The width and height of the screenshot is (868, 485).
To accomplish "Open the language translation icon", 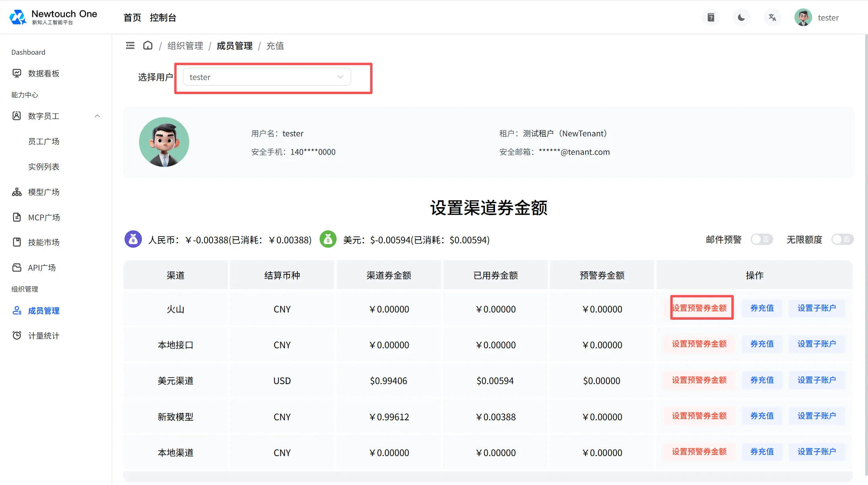I will point(772,18).
